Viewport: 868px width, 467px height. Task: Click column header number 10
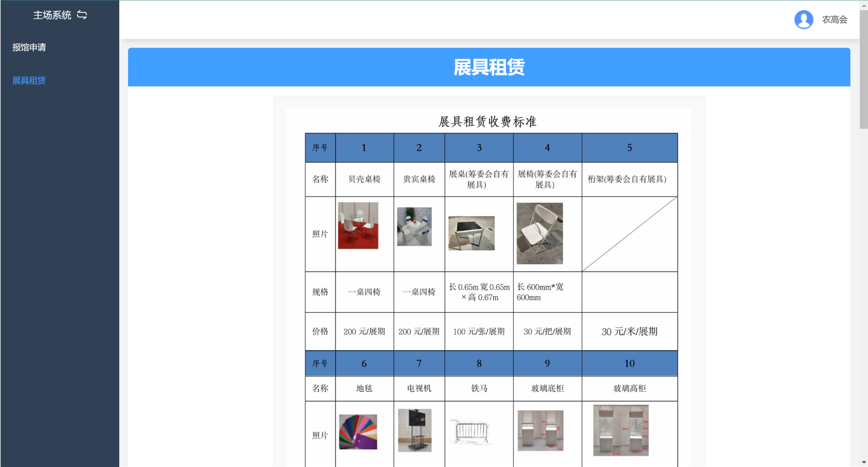click(629, 364)
